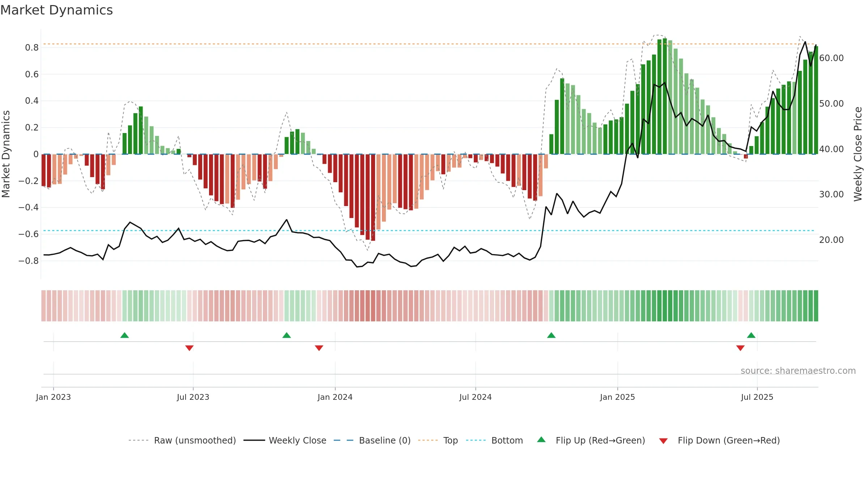Select the red flip-down marker before Jul 2025
The height and width of the screenshot is (488, 868).
(740, 348)
